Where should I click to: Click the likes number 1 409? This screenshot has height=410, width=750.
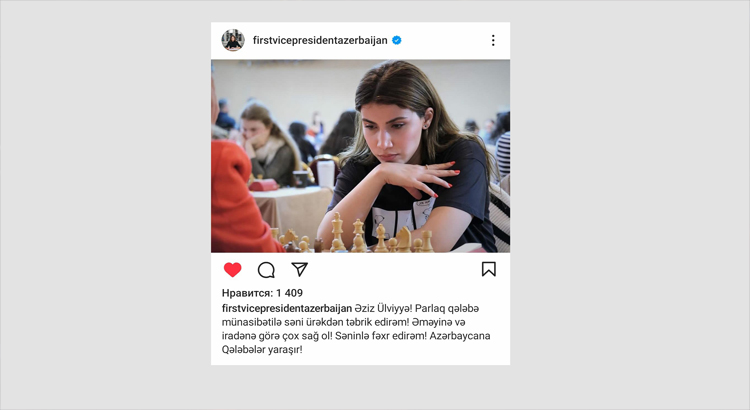coord(289,293)
